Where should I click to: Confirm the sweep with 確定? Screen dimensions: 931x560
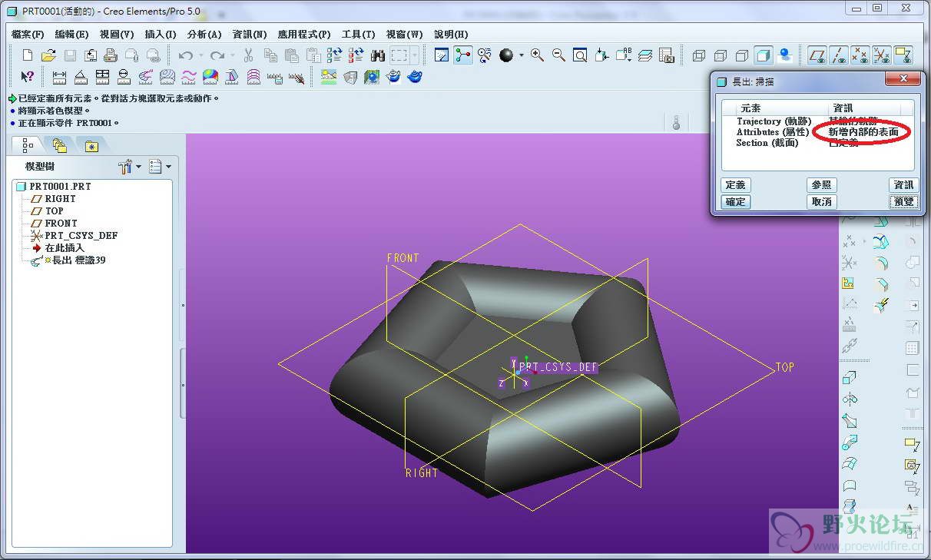[x=736, y=202]
